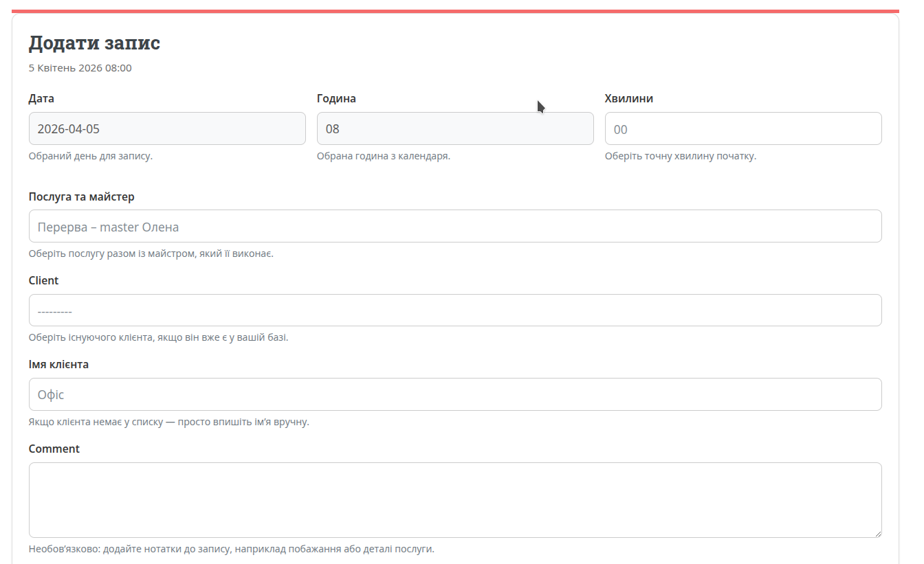Click the Comment label
The width and height of the screenshot is (924, 564).
[x=54, y=449]
